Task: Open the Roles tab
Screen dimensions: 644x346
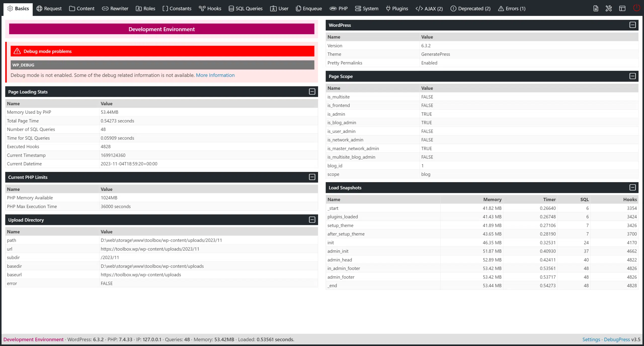Action: tap(145, 9)
